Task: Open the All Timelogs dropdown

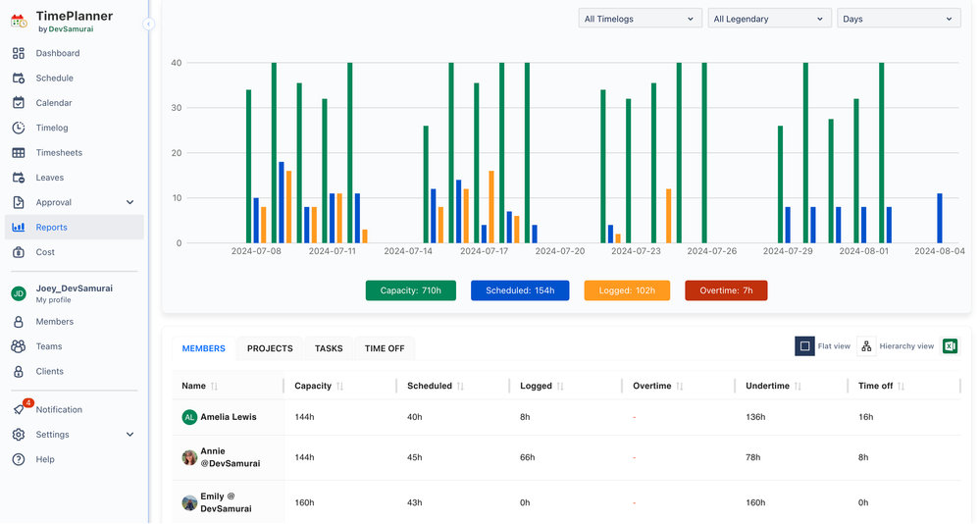Action: [639, 19]
